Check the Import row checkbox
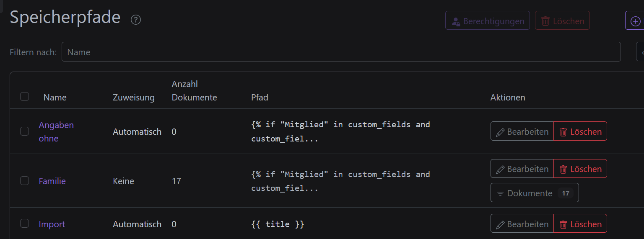This screenshot has width=644, height=239. (25, 224)
